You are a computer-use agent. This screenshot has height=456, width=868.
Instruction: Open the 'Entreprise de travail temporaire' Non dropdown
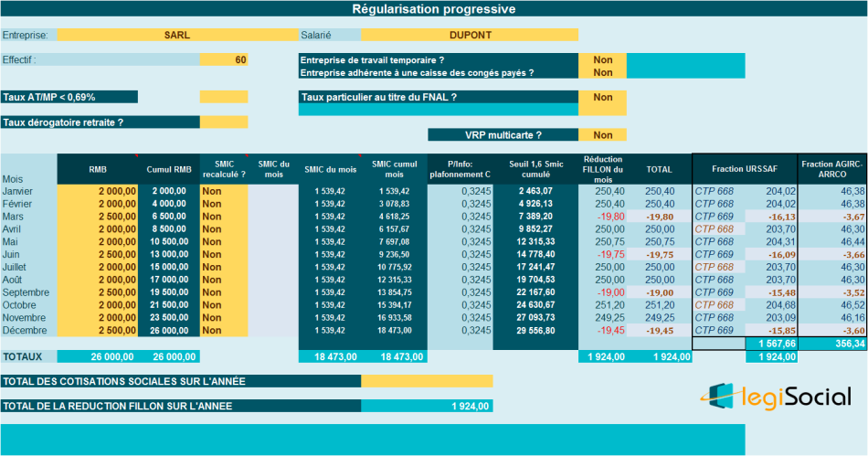[x=602, y=59]
